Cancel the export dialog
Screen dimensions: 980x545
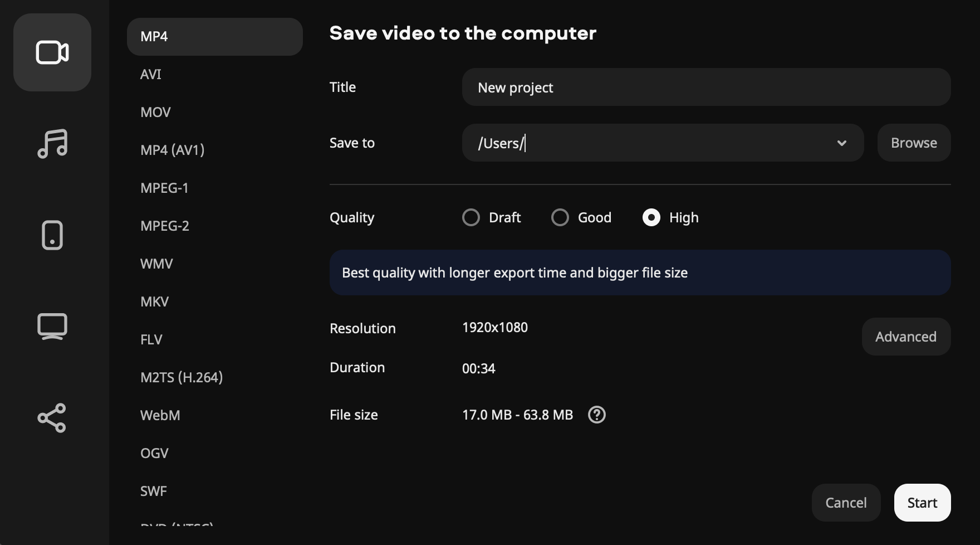[846, 503]
